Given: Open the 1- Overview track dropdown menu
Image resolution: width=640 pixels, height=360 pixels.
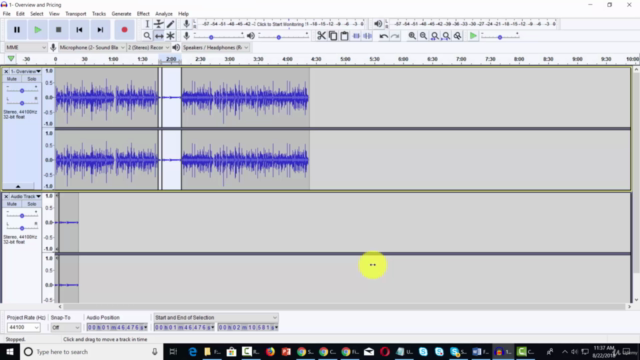Looking at the screenshot, I should (25, 71).
